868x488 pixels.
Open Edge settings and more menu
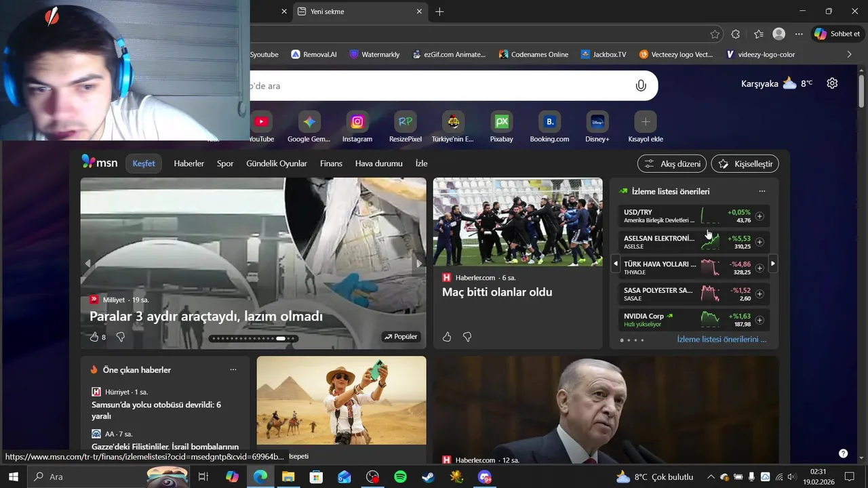tap(800, 34)
